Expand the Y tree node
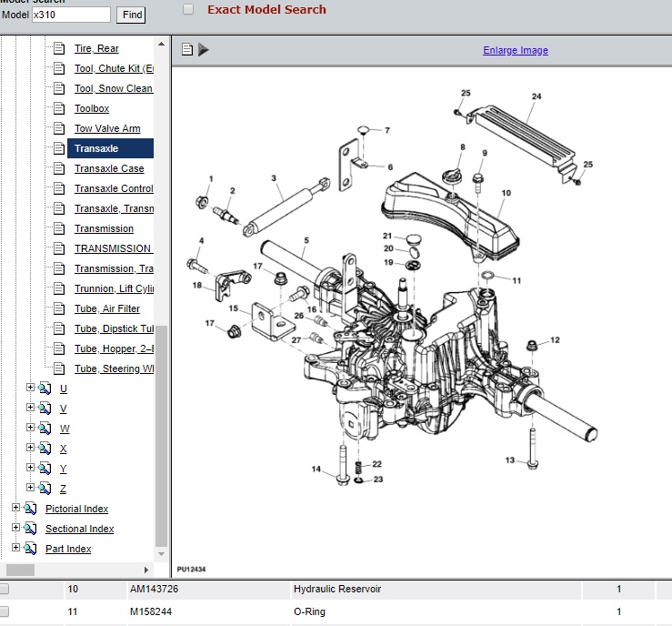The width and height of the screenshot is (672, 626). tap(30, 467)
